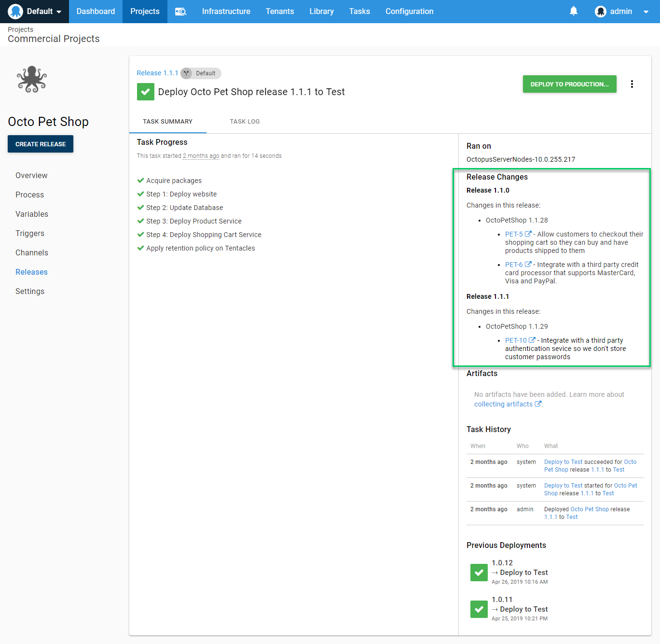Open the Release 1.1.1 link
Viewport: 660px width, 644px height.
point(157,73)
